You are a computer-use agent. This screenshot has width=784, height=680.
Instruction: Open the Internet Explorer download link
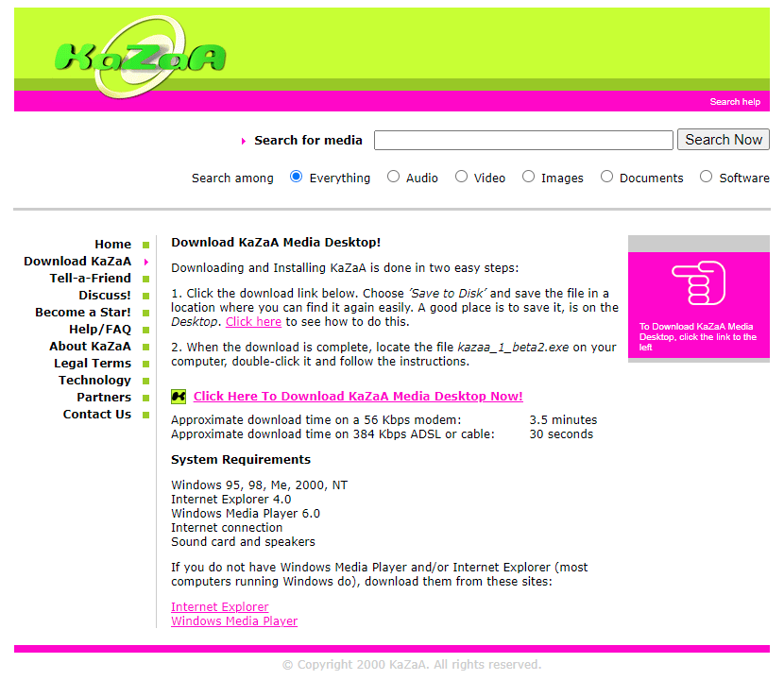coord(220,607)
